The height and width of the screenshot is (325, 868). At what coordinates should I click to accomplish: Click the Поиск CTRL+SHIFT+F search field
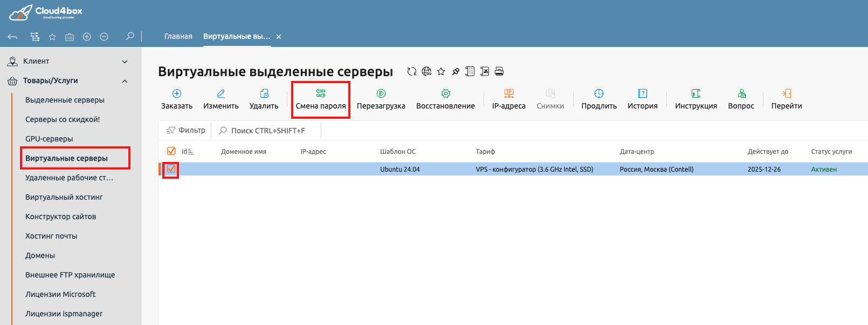point(268,131)
